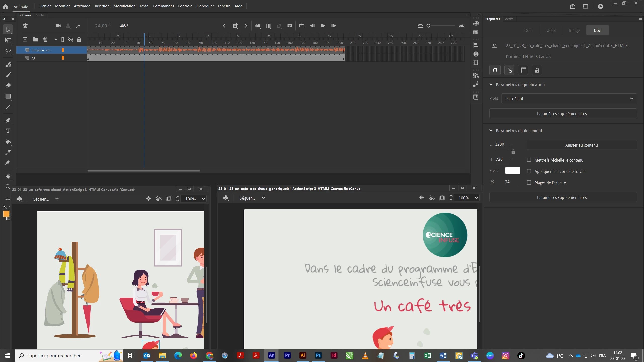Check Appliquer à la zone de travail
Screen dimensions: 644x362
pos(529,171)
